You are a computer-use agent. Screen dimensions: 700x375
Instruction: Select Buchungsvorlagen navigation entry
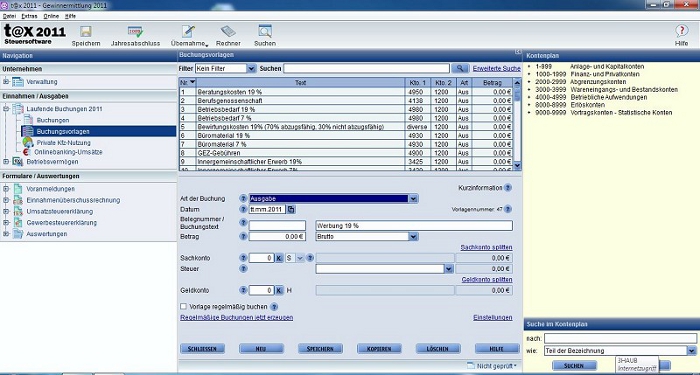point(99,131)
